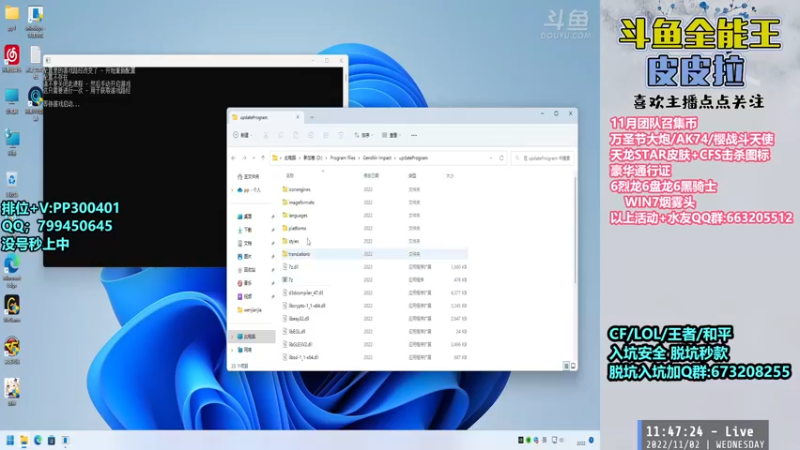Click the D: drive breadcrumb segment
Viewport: 800px width, 450px height.
coord(313,158)
